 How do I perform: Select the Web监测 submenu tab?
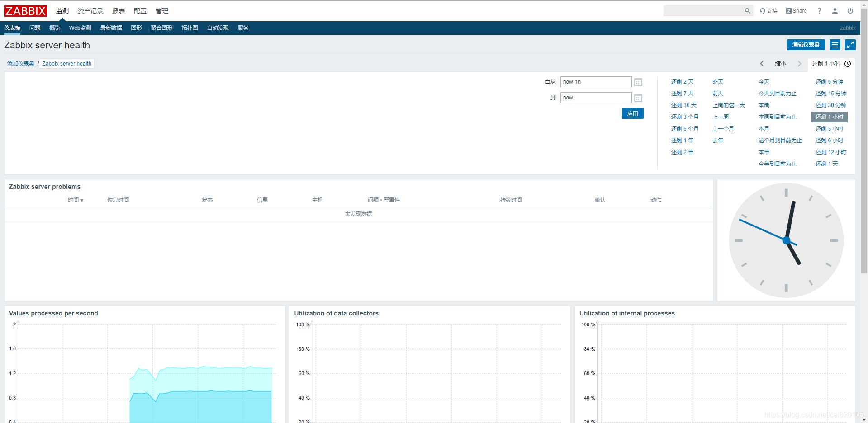[x=80, y=28]
